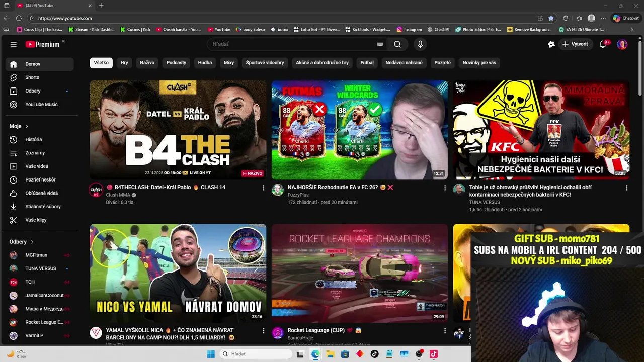Select the Športové videohry chip

[265, 63]
